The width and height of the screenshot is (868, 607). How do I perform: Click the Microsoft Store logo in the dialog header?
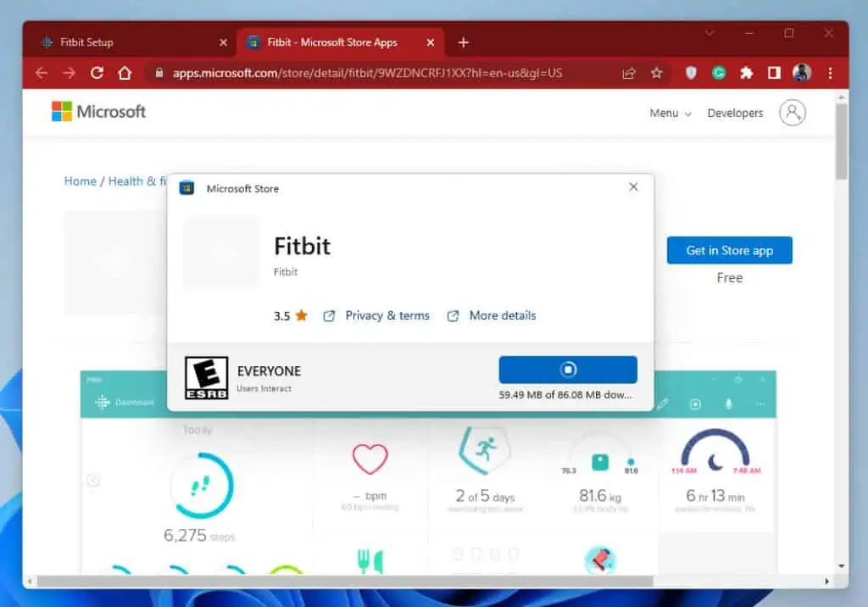[x=187, y=188]
